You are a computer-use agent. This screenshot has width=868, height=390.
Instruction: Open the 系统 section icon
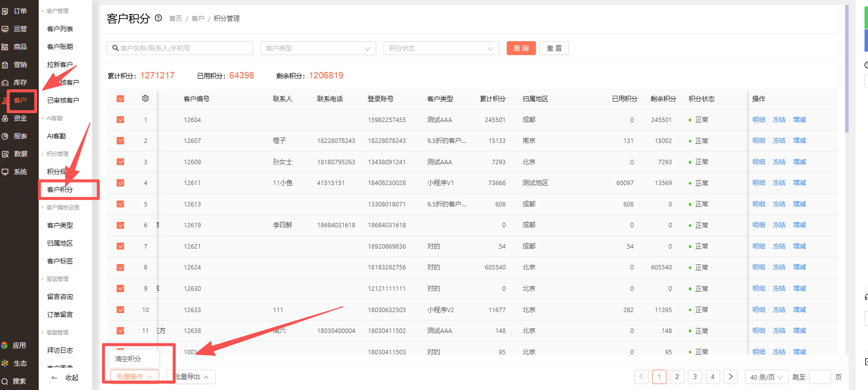click(5, 172)
